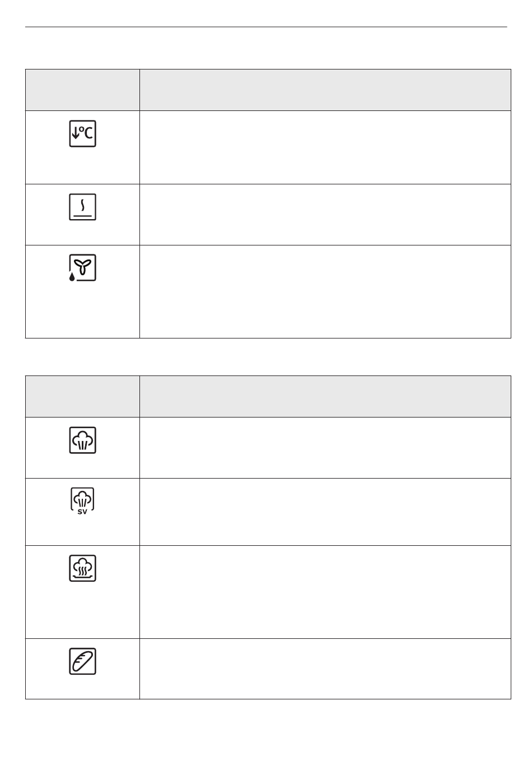Select the steam cloud icon in second table
The width and height of the screenshot is (532, 770).
click(x=82, y=440)
